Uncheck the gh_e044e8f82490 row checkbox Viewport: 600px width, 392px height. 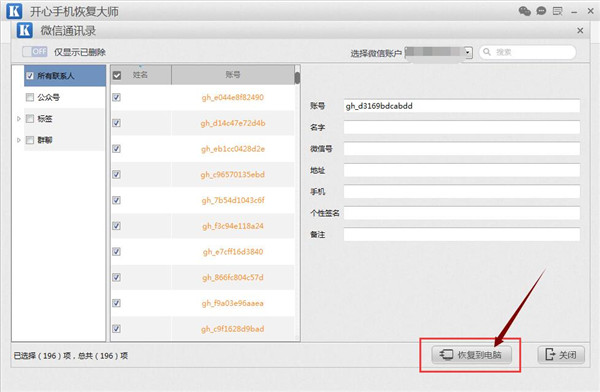117,97
